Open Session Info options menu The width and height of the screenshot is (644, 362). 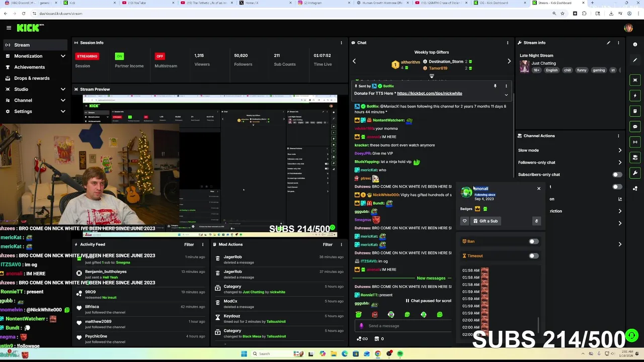[x=341, y=43]
